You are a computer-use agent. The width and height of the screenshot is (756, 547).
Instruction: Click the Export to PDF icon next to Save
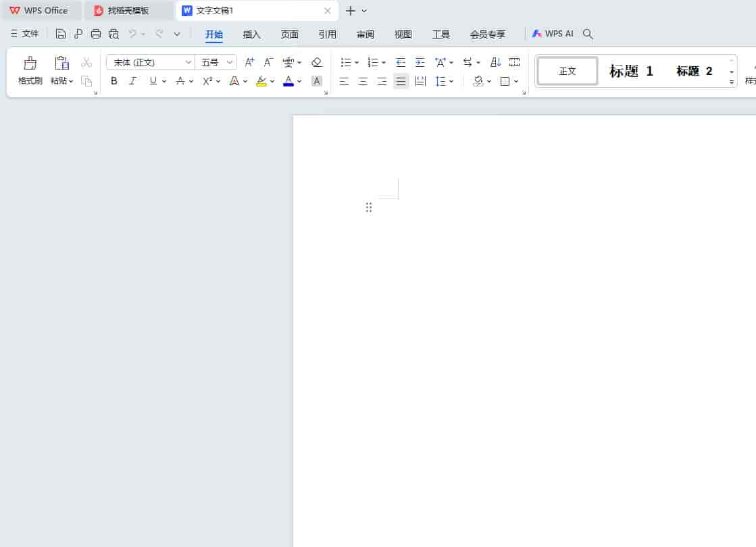pos(78,34)
